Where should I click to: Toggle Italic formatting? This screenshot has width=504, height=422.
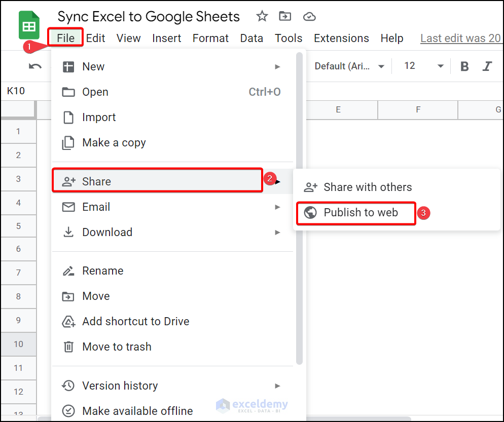pyautogui.click(x=487, y=66)
